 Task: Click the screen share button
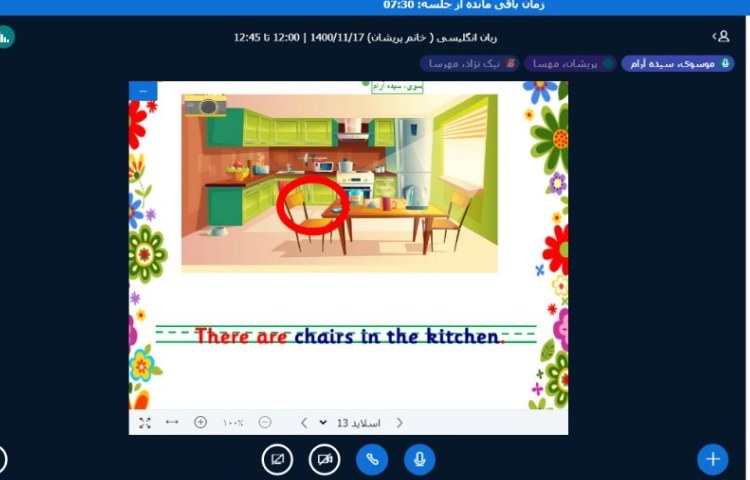click(277, 459)
